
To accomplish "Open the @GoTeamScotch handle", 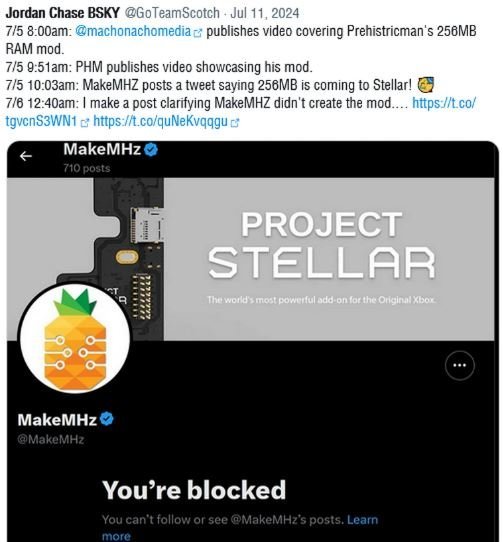I will coord(172,13).
